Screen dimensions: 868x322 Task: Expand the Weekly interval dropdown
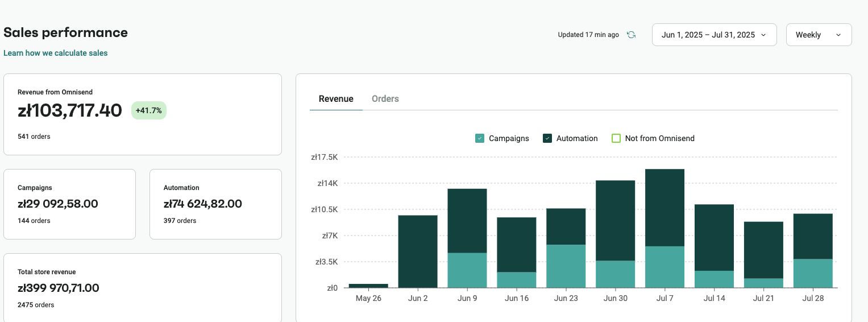pos(818,35)
